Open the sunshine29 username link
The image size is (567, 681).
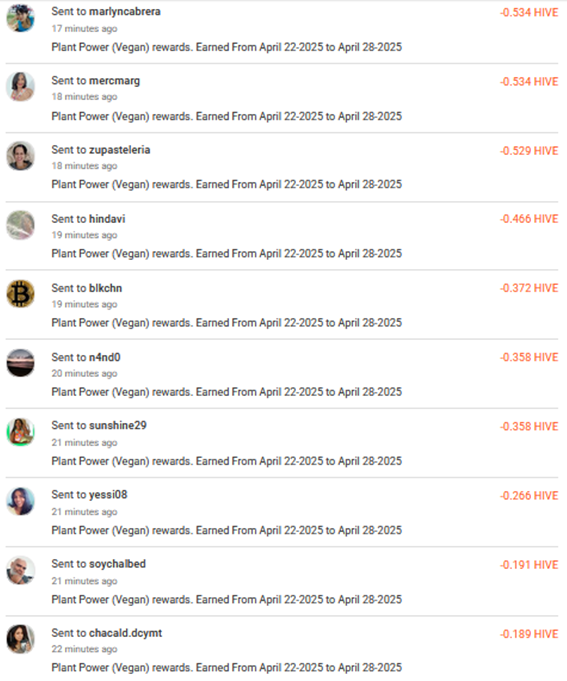118,426
